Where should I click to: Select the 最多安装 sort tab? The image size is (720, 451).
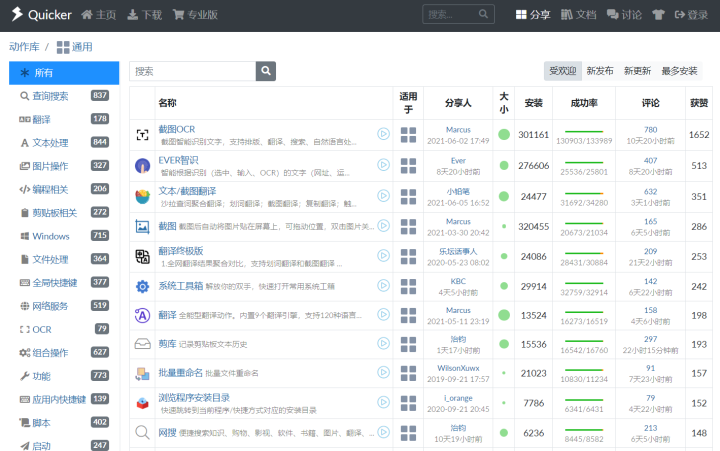click(x=679, y=71)
